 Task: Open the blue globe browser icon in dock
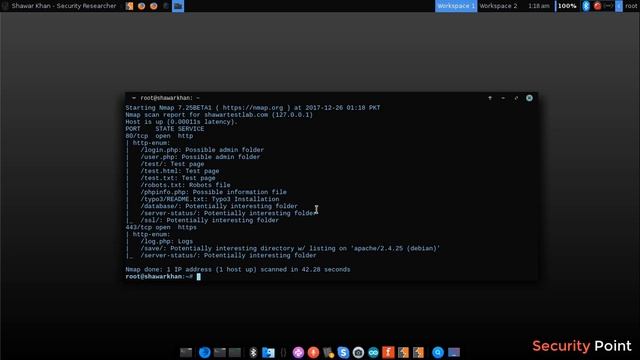coord(204,352)
